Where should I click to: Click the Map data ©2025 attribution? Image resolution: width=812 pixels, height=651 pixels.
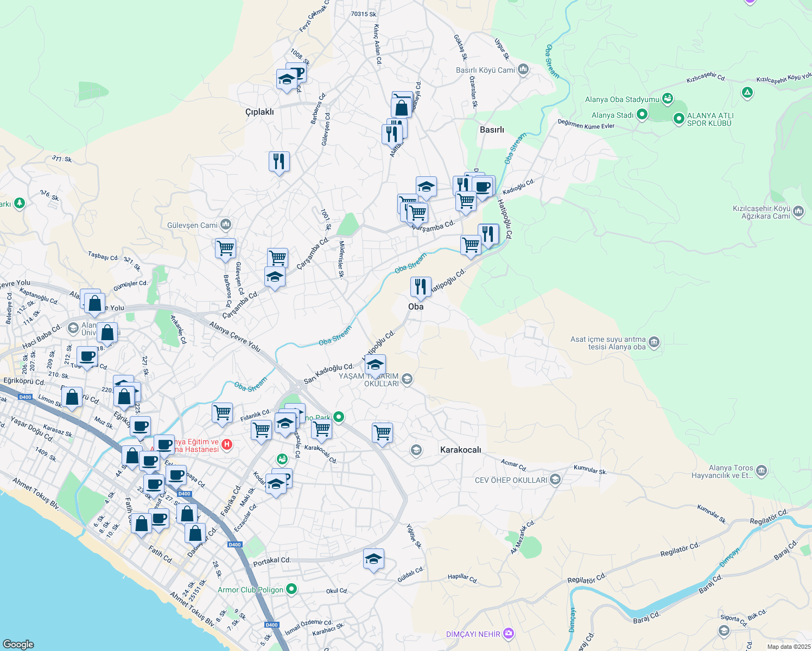click(789, 647)
